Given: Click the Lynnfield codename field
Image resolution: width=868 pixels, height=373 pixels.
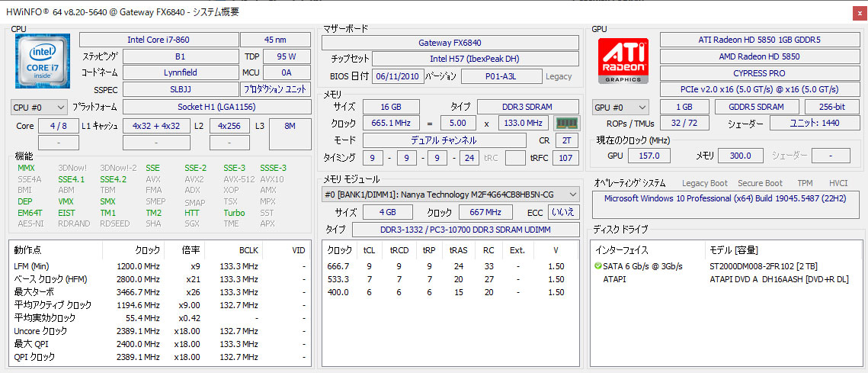Looking at the screenshot, I should (x=181, y=72).
